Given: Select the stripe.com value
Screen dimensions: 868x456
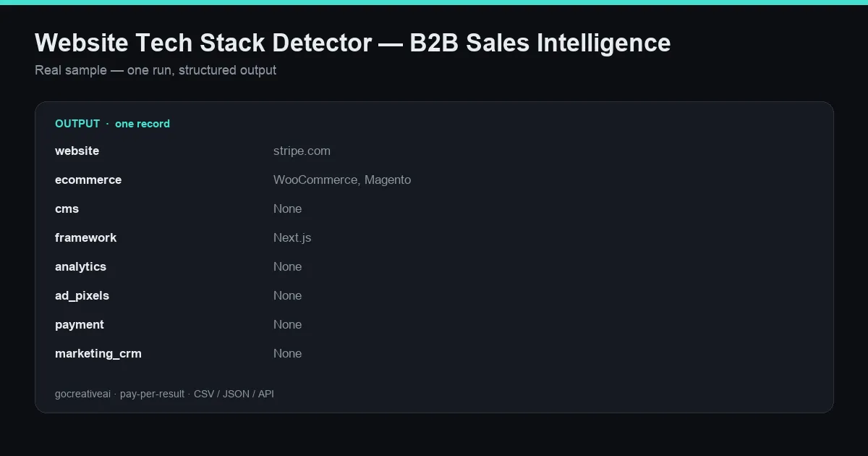Looking at the screenshot, I should tap(302, 151).
